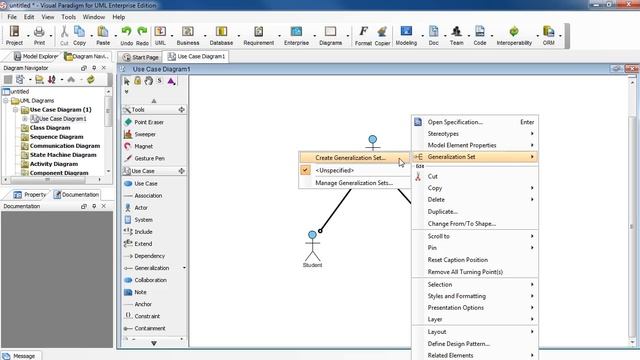Open the Message pane button
Viewport: 640px width, 360px height.
click(20, 356)
